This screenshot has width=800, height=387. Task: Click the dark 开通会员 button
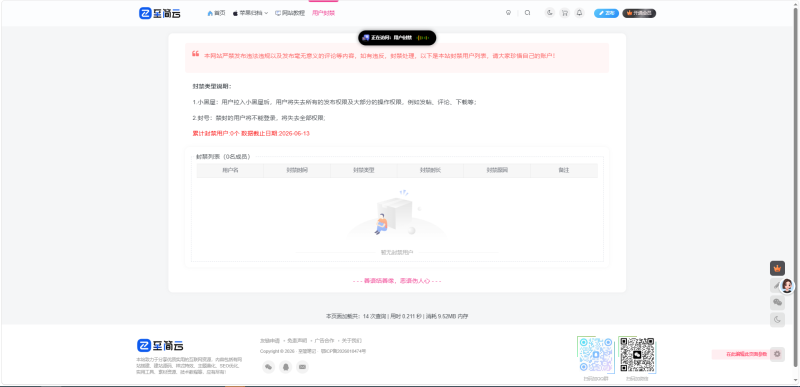pos(639,13)
